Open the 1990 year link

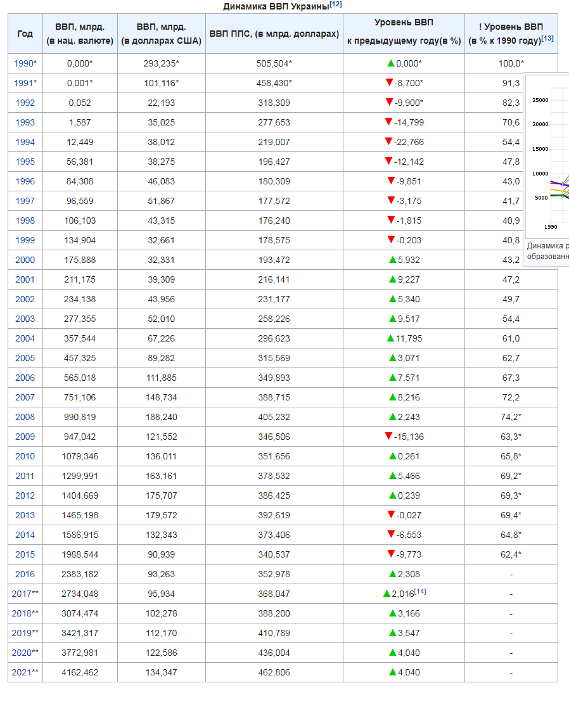[23, 63]
